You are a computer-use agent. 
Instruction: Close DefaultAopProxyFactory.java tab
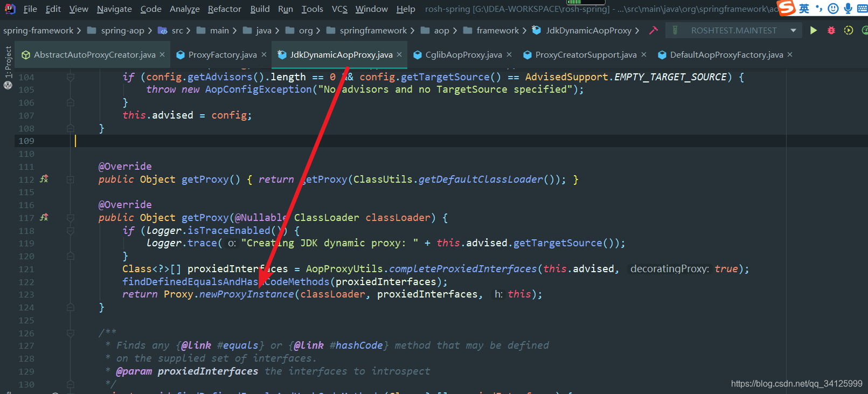point(790,55)
